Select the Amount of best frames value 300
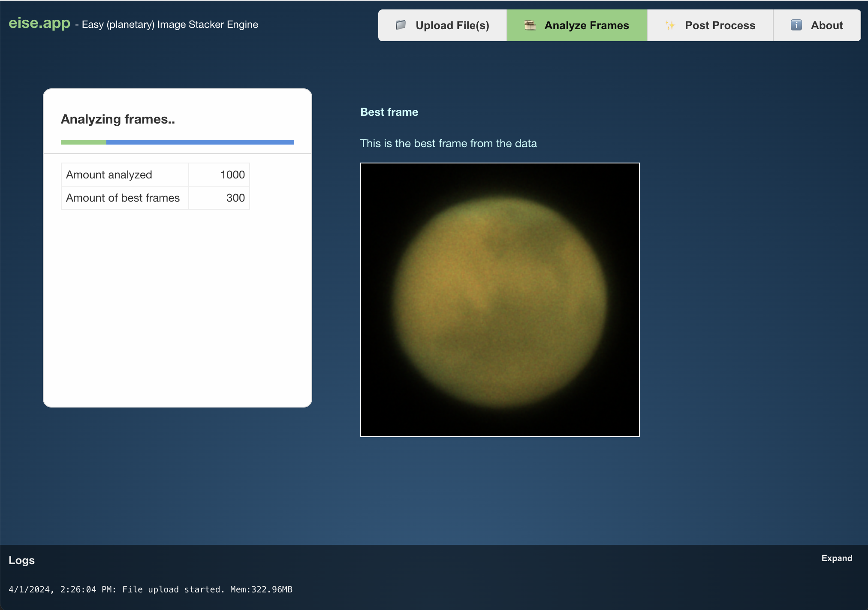 [x=219, y=198]
